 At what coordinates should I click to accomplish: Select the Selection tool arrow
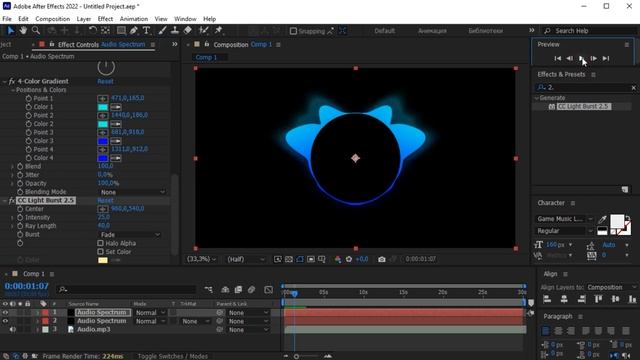click(11, 31)
